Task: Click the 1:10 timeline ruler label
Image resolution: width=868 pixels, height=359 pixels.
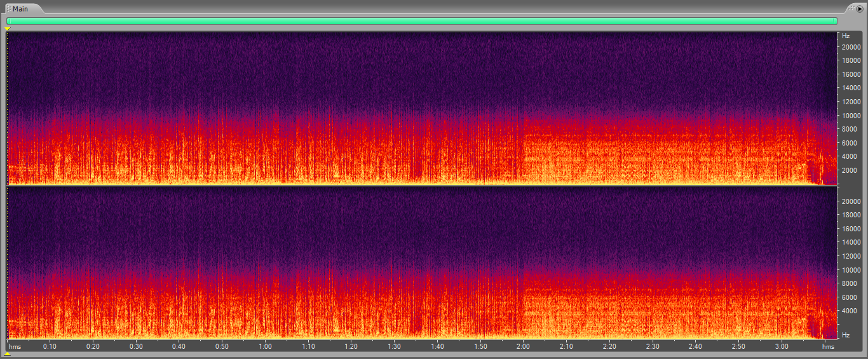Action: point(308,346)
